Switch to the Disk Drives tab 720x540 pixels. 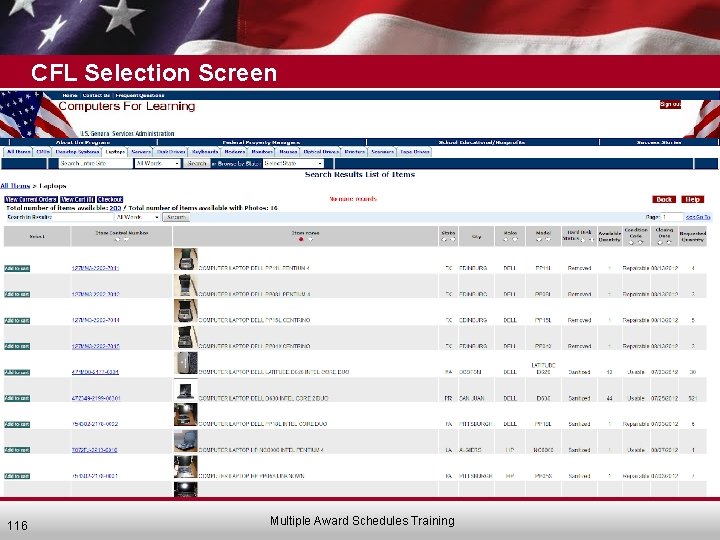coord(171,152)
